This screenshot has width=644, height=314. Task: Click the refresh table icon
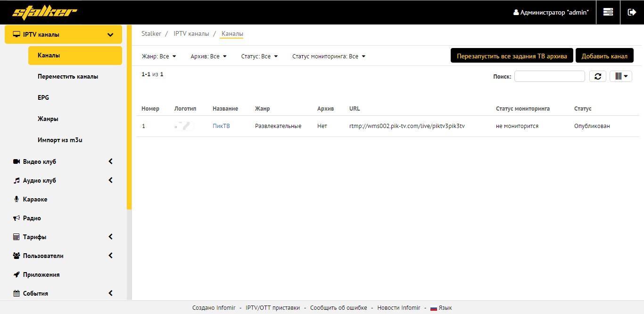pos(598,76)
